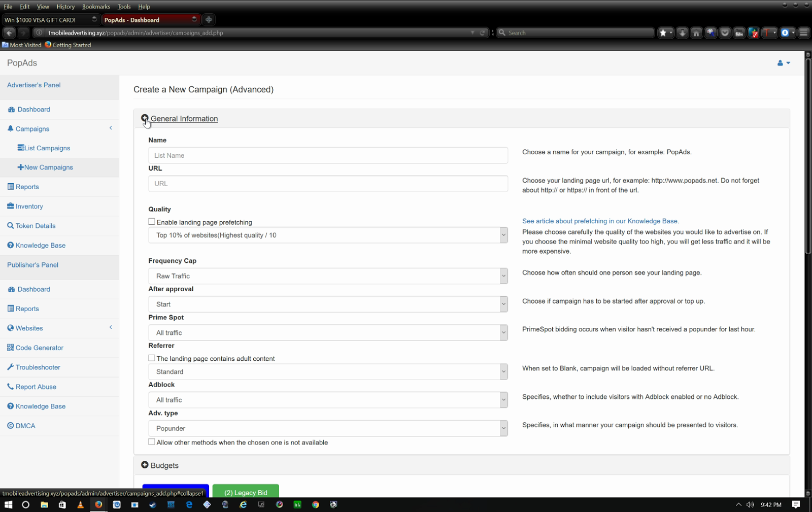This screenshot has width=812, height=512.
Task: Check 'Allow other methods when the chosen one is not available'
Action: point(152,442)
